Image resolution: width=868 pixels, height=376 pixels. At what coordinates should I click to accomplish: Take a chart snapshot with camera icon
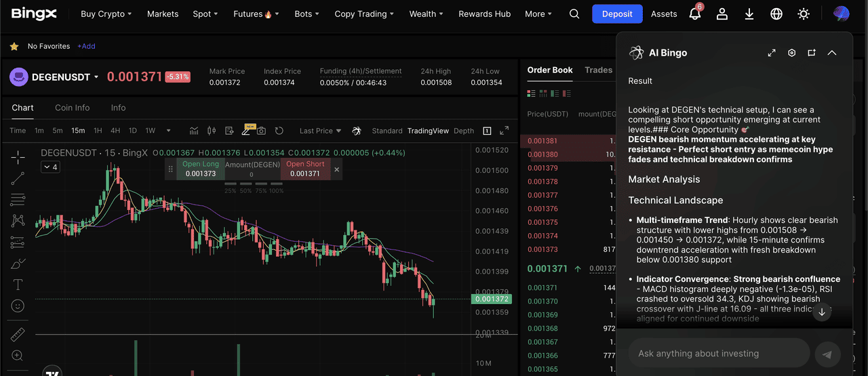tap(261, 131)
